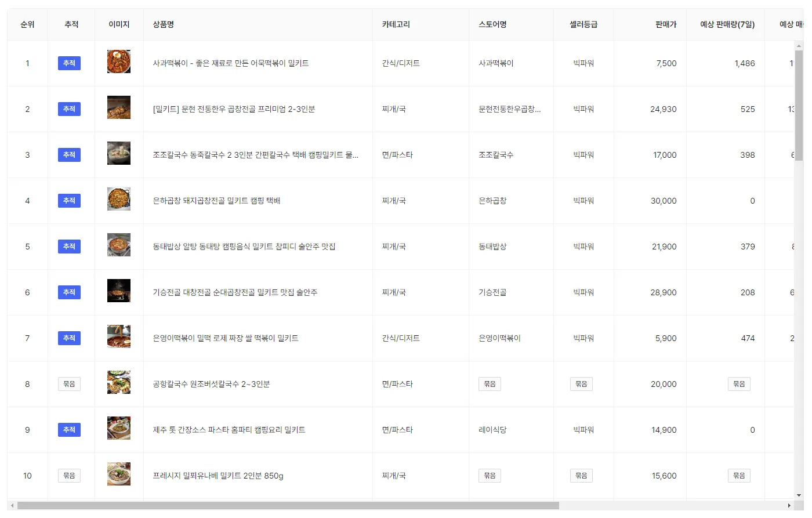This screenshot has width=812, height=518.
Task: Click the 스토어명 column header
Action: pos(492,24)
